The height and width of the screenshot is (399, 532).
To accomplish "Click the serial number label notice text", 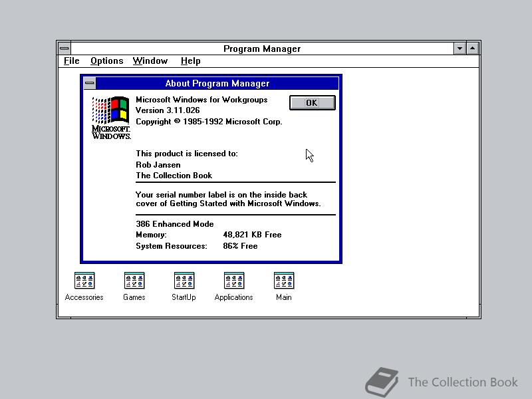I will tap(228, 199).
